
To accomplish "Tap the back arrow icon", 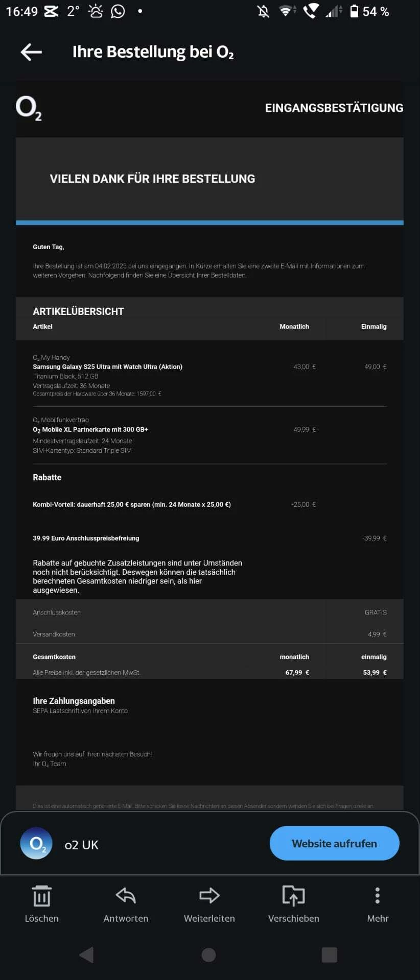I will pyautogui.click(x=31, y=52).
